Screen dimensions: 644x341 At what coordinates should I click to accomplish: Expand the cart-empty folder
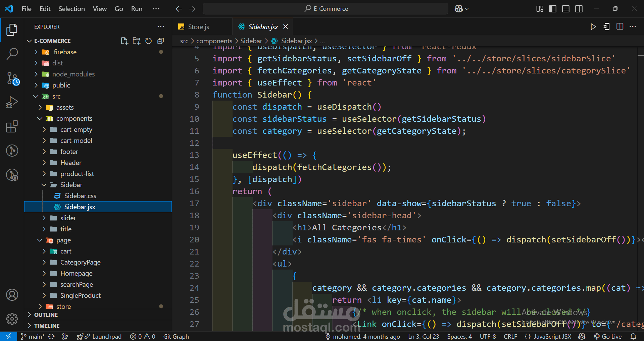pos(98,129)
